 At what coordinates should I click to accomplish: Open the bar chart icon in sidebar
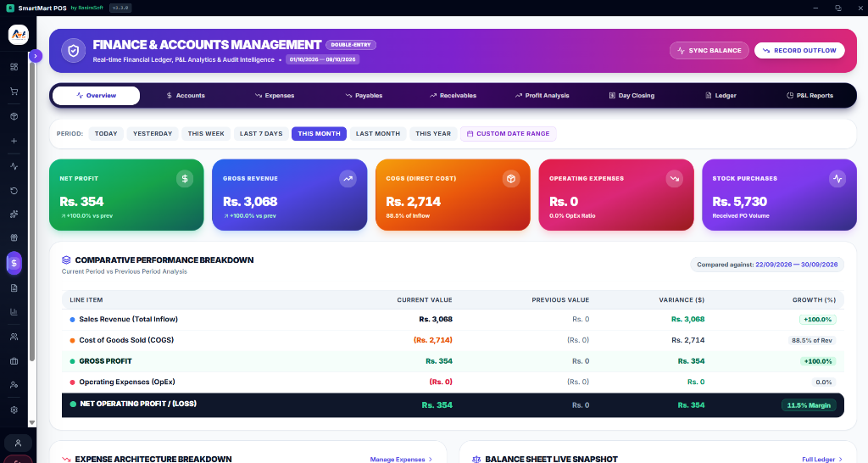tap(14, 312)
